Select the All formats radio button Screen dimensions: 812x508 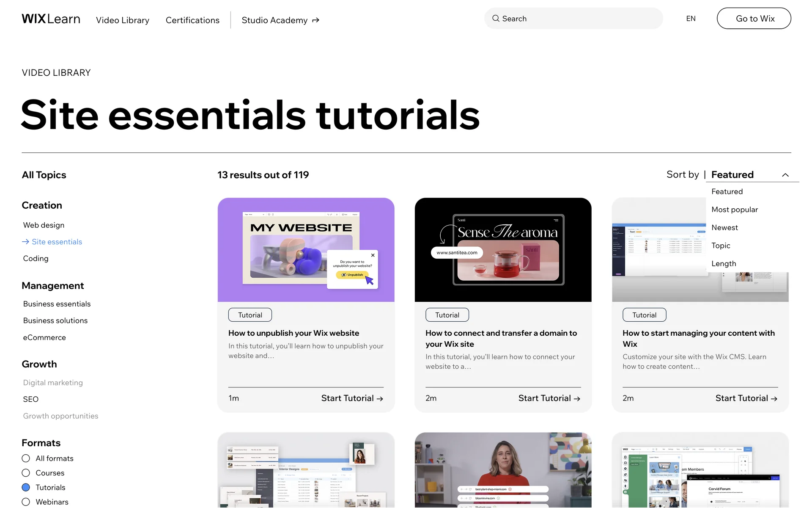point(26,458)
